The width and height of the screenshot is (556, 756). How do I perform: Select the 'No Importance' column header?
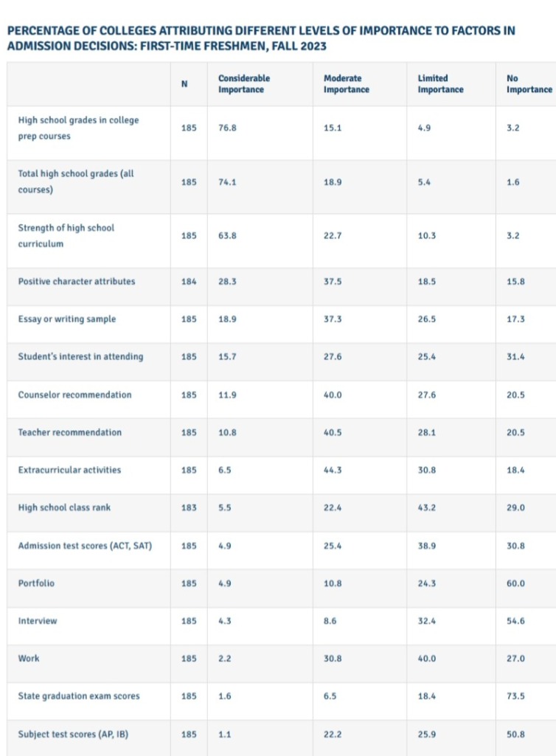click(x=529, y=83)
